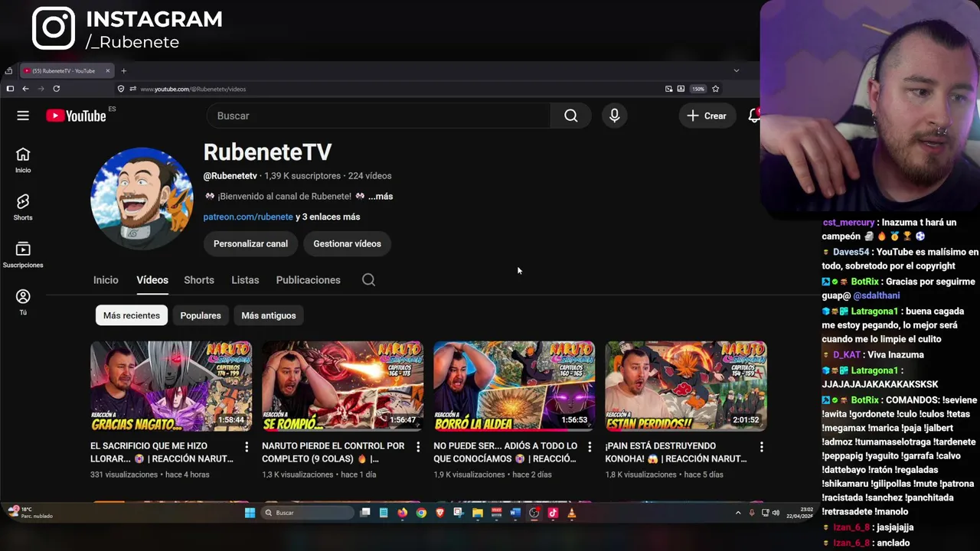Switch to the Inicio channel tab

106,280
